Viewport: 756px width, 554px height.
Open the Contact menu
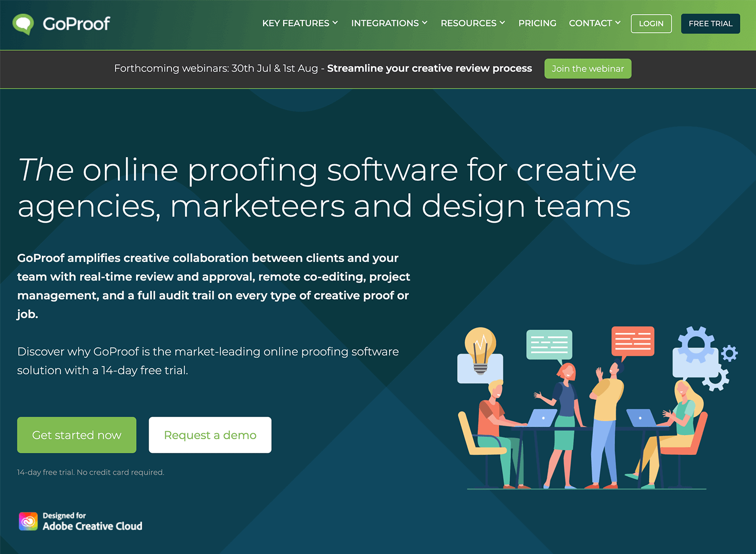coord(595,23)
